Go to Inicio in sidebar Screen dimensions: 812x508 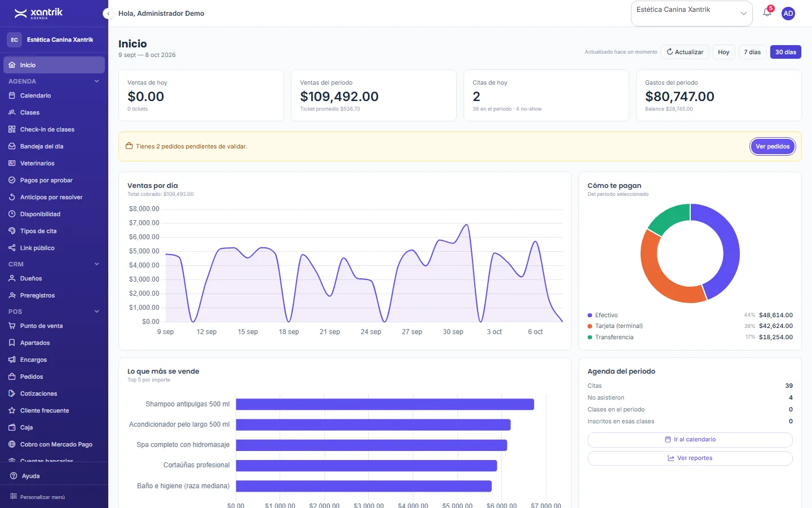tap(54, 65)
